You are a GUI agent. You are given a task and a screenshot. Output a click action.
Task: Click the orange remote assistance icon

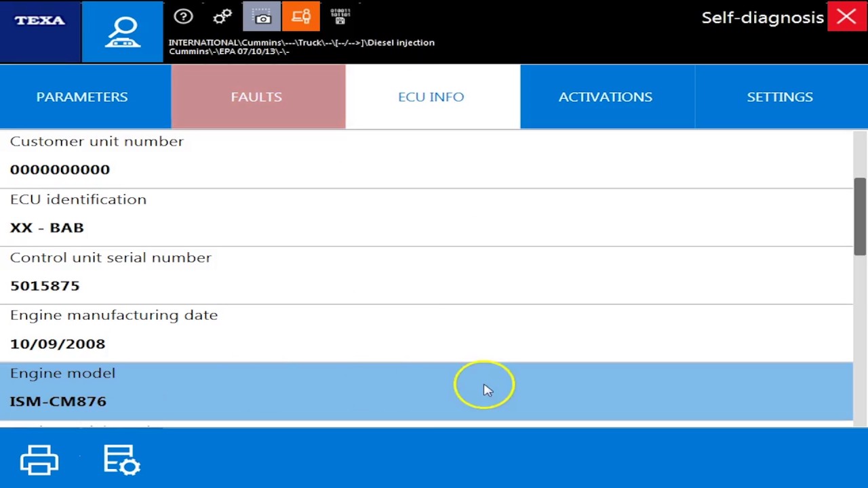(301, 17)
